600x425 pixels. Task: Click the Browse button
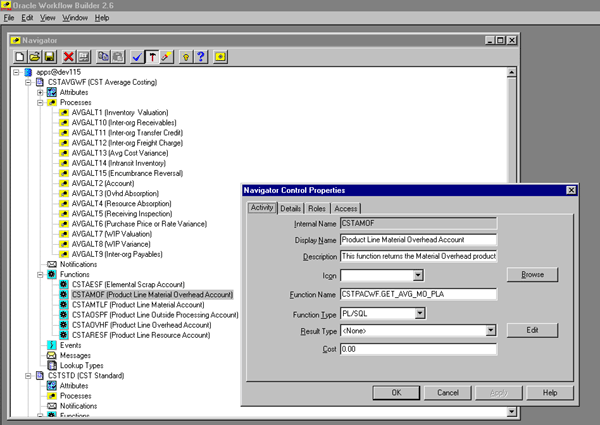(x=532, y=275)
